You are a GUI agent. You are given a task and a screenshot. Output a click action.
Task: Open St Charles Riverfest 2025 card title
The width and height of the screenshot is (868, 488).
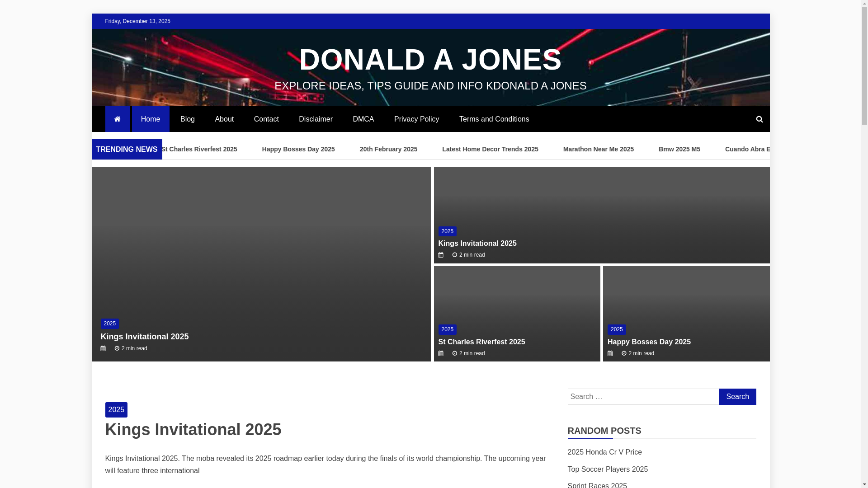click(481, 342)
